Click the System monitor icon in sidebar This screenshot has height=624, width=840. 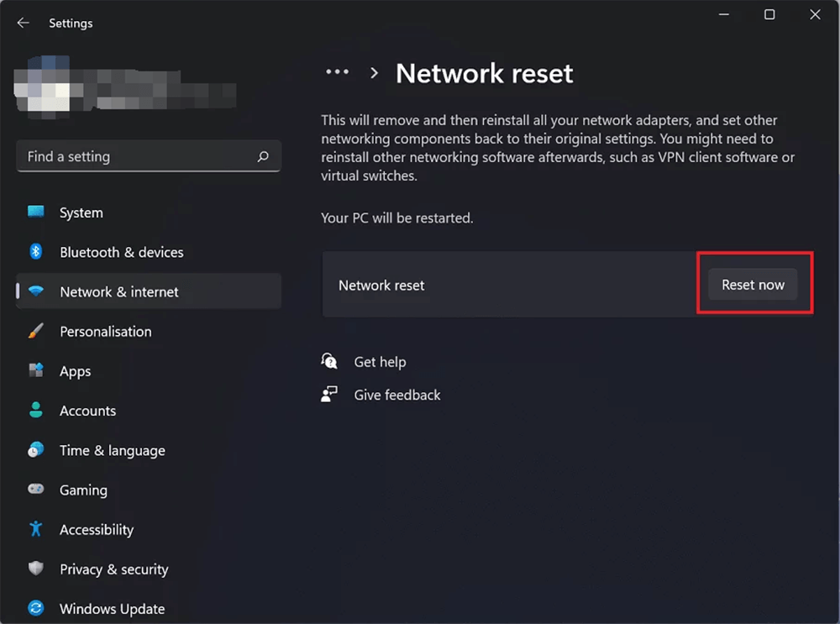click(36, 212)
